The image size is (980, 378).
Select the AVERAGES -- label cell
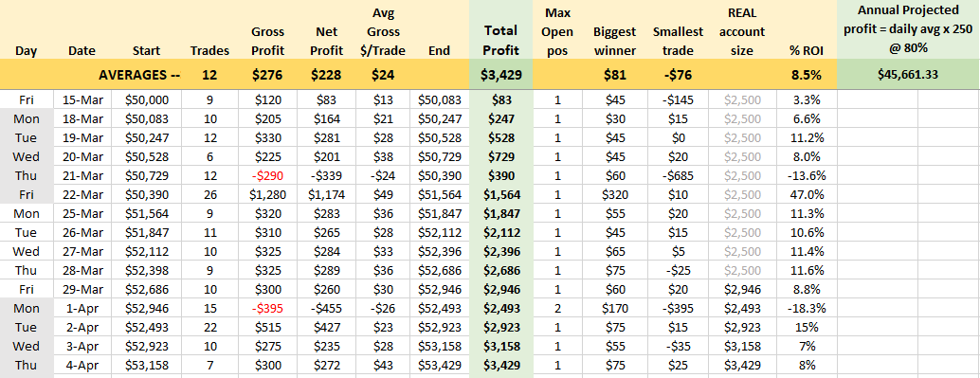(x=139, y=75)
